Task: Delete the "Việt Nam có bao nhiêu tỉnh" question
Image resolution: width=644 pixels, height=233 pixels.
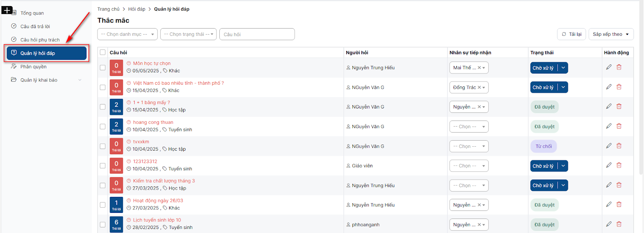Action: click(619, 87)
